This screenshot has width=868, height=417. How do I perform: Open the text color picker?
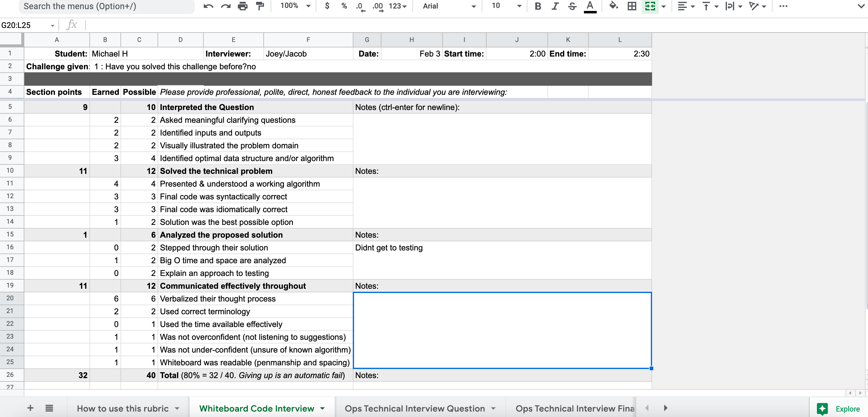[590, 6]
